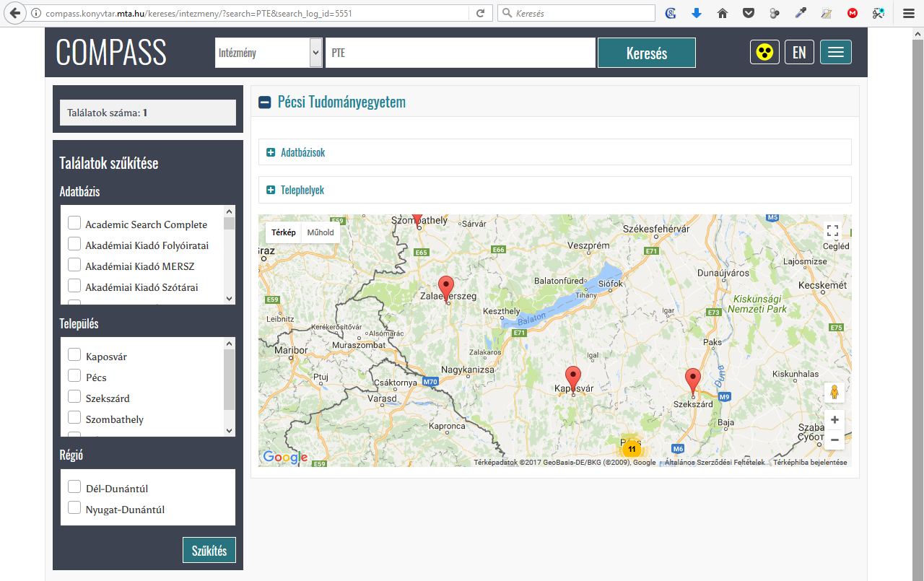Check Akadémiai Kiadó MERSZ checkbox

point(74,265)
